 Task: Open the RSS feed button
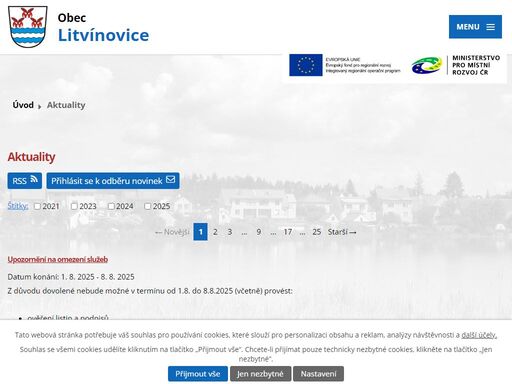pos(25,181)
